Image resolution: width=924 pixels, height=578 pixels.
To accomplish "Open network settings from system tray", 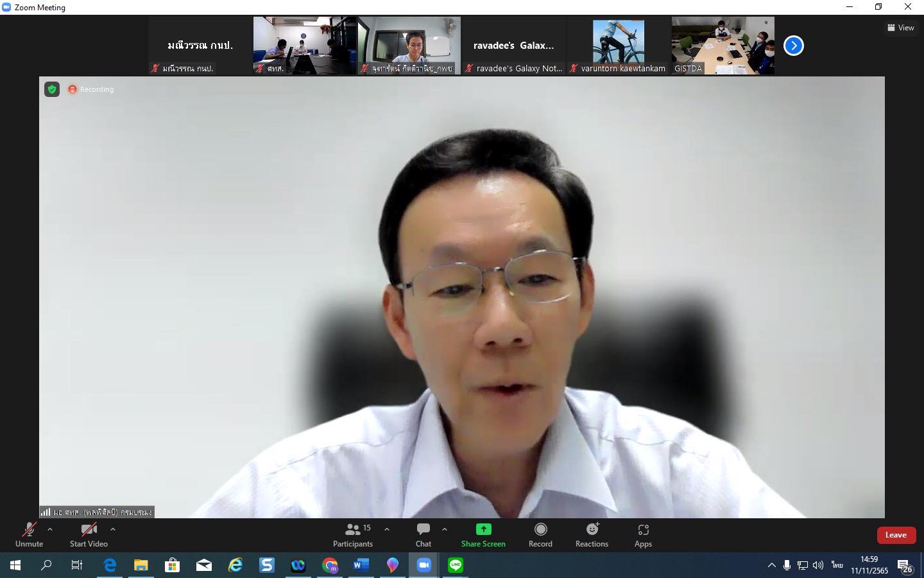I will pos(803,565).
